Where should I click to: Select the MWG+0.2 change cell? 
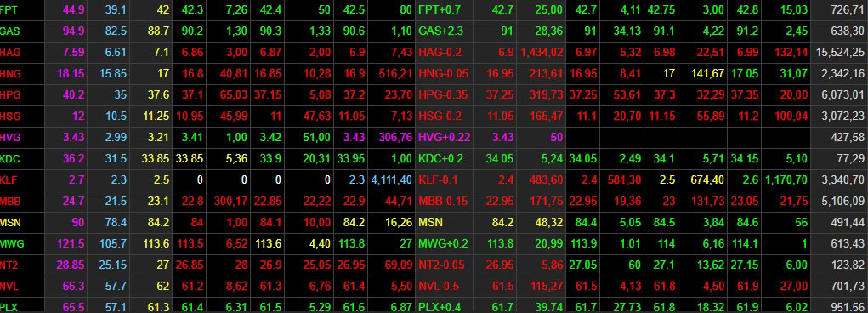point(444,243)
